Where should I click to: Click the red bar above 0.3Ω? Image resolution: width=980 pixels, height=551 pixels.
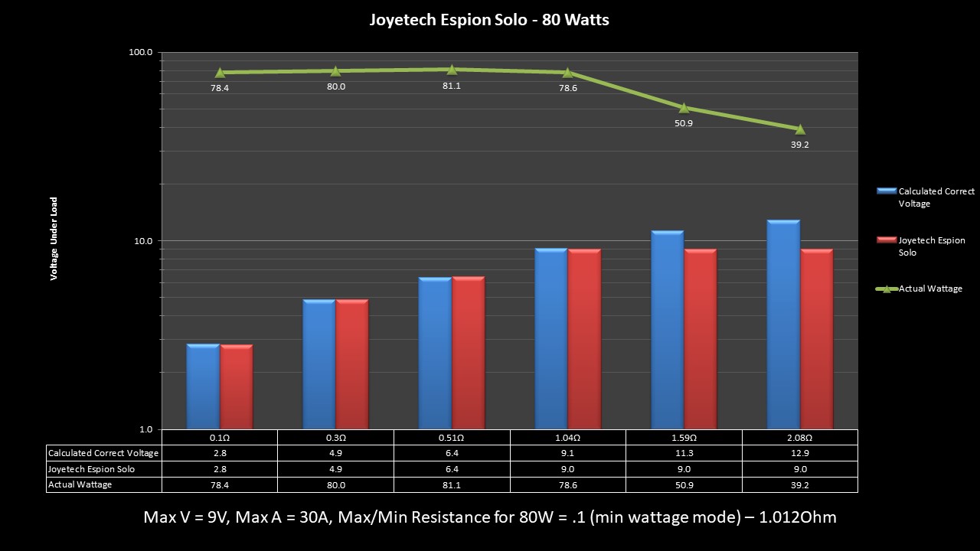(352, 364)
